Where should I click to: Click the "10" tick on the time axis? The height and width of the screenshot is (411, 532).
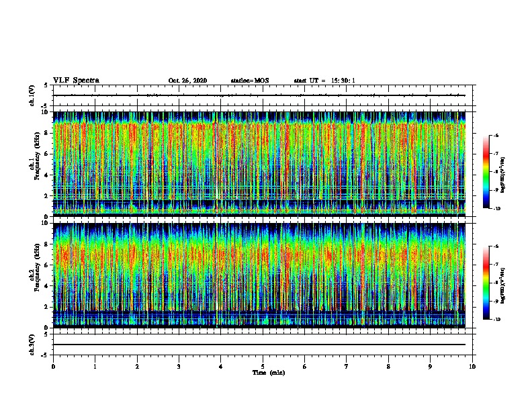pyautogui.click(x=472, y=367)
